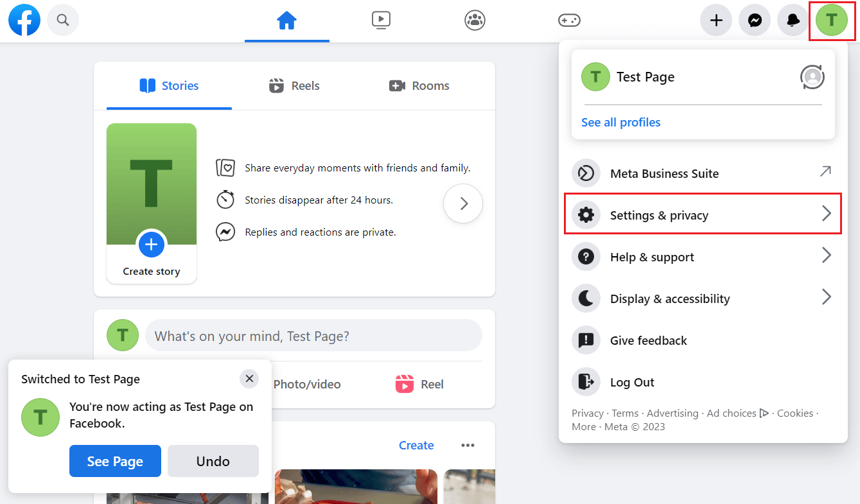Open the Groups tab icon
The image size is (860, 504).
pyautogui.click(x=475, y=21)
